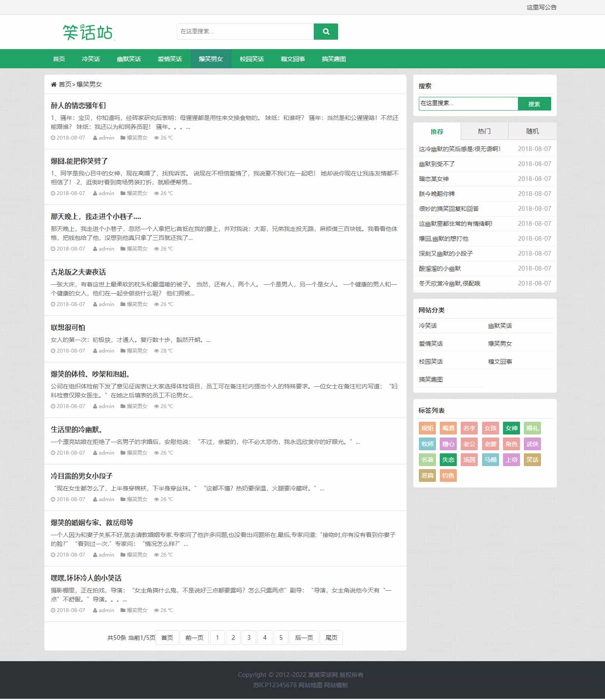The width and height of the screenshot is (605, 700).
Task: Open the article 联想很可怕
Action: pyautogui.click(x=68, y=327)
